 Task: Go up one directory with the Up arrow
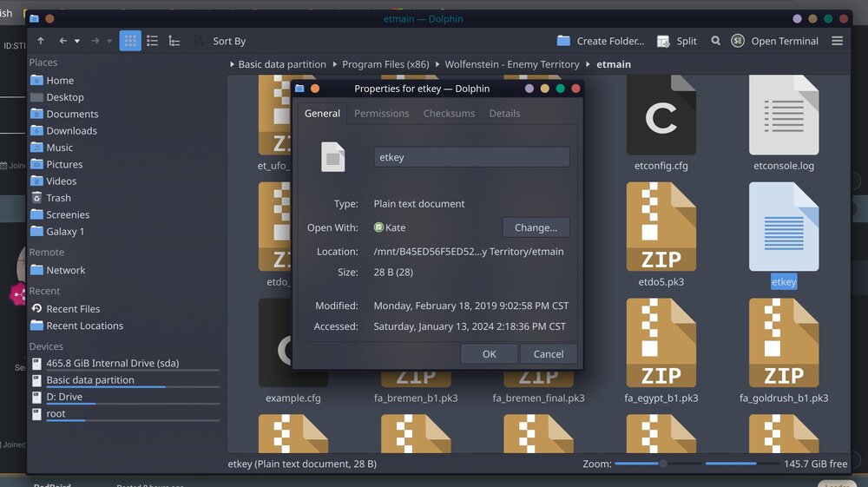41,41
